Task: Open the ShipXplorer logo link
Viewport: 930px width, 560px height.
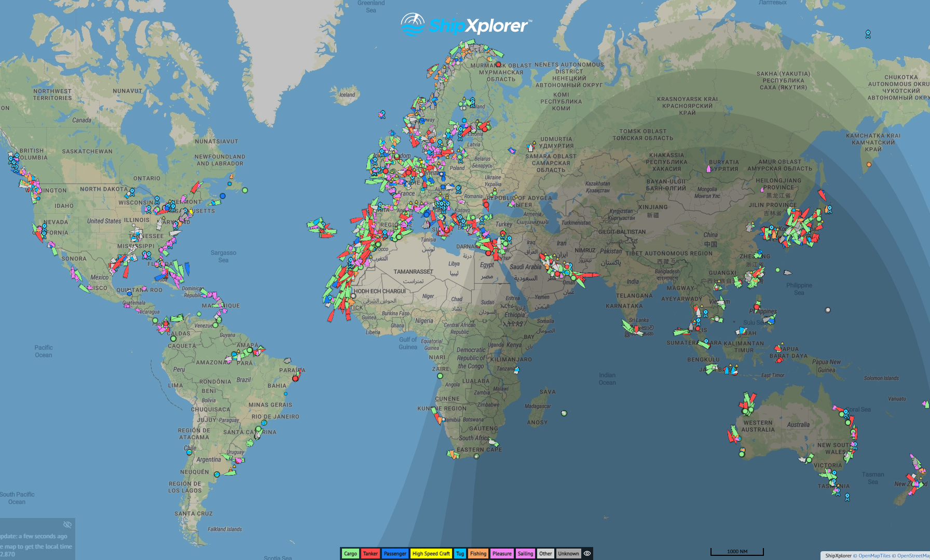Action: click(466, 24)
